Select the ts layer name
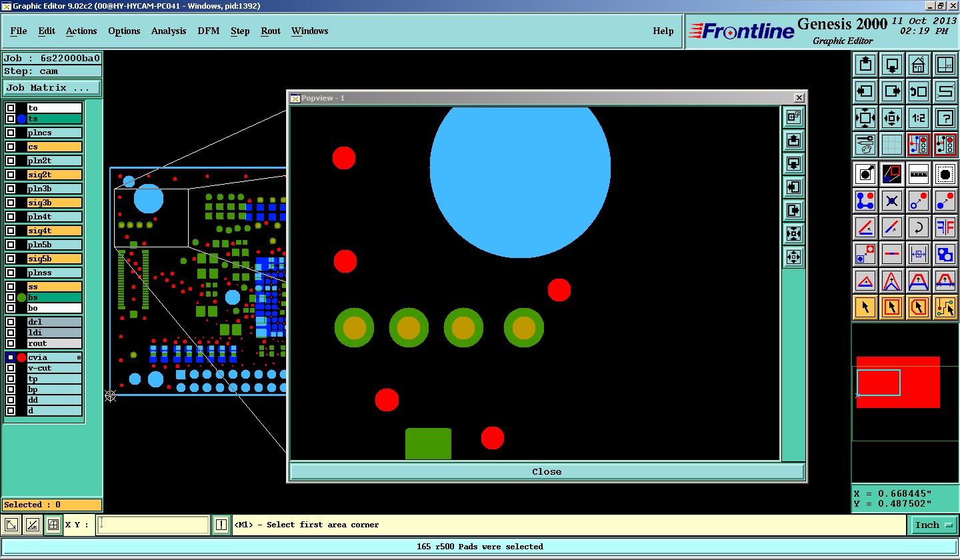Image resolution: width=960 pixels, height=560 pixels. click(x=55, y=119)
